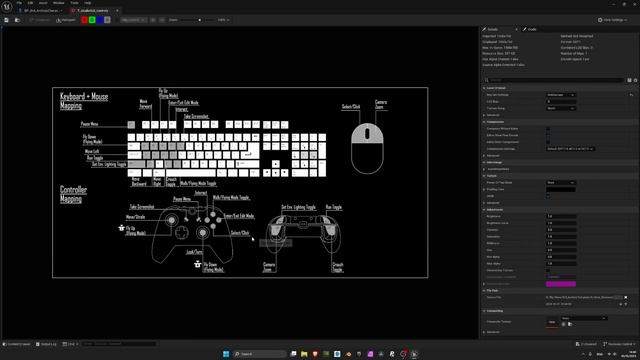
Task: Reset Mip Gen Settings to default arrow
Action: [631, 95]
